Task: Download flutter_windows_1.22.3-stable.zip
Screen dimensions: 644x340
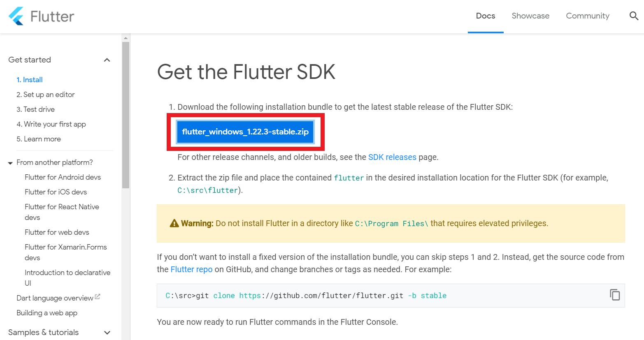Action: pos(245,132)
